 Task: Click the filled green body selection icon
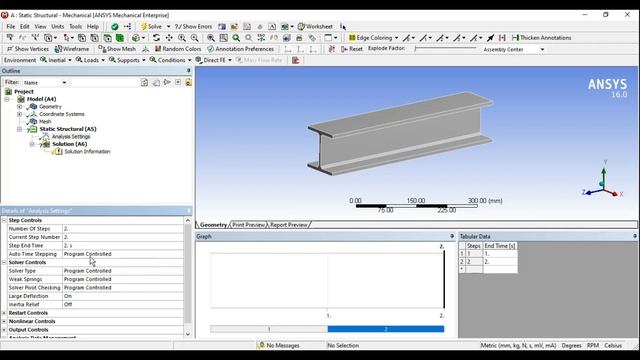[120, 38]
